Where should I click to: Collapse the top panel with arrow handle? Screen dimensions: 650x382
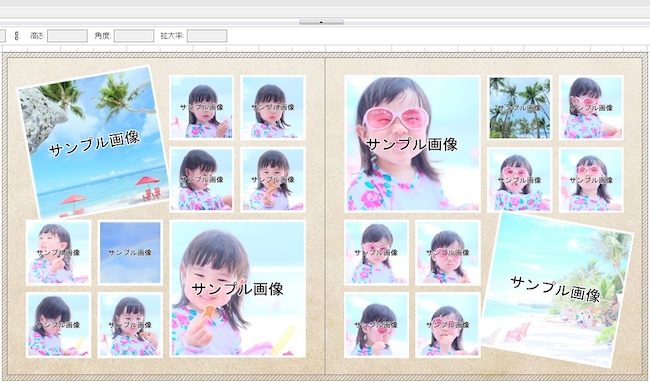(321, 22)
